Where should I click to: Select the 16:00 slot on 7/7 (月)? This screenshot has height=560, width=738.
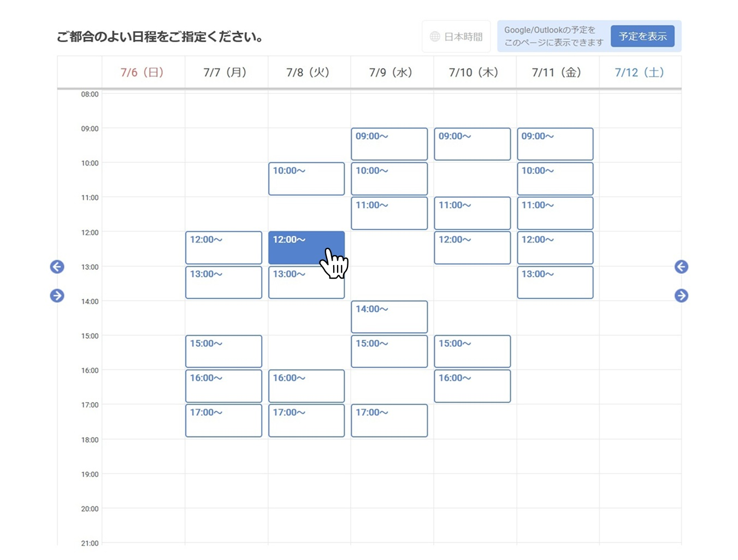223,386
